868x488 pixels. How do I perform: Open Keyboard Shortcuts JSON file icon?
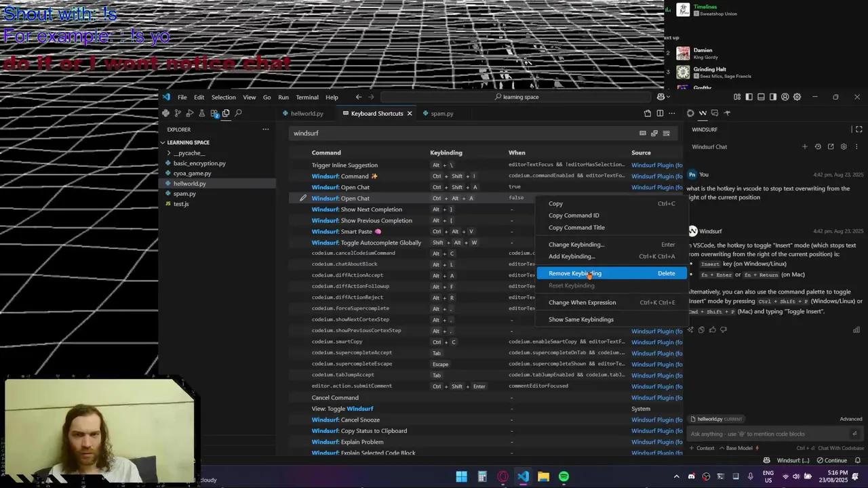point(648,113)
